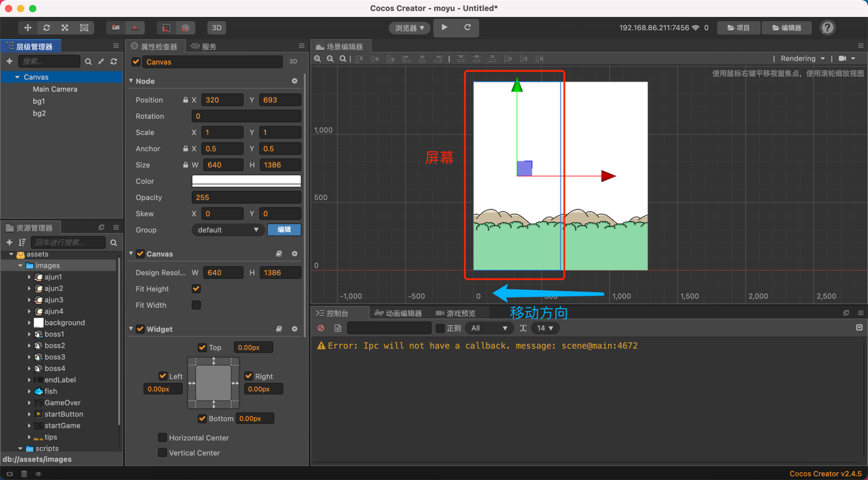Expand the scripts folder
Viewport: 868px width, 480px height.
(x=20, y=449)
